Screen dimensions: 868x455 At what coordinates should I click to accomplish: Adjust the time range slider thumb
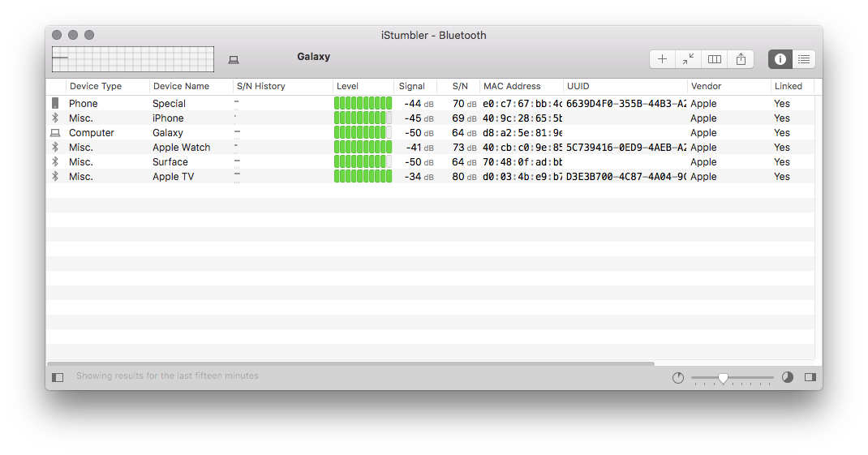tap(723, 378)
